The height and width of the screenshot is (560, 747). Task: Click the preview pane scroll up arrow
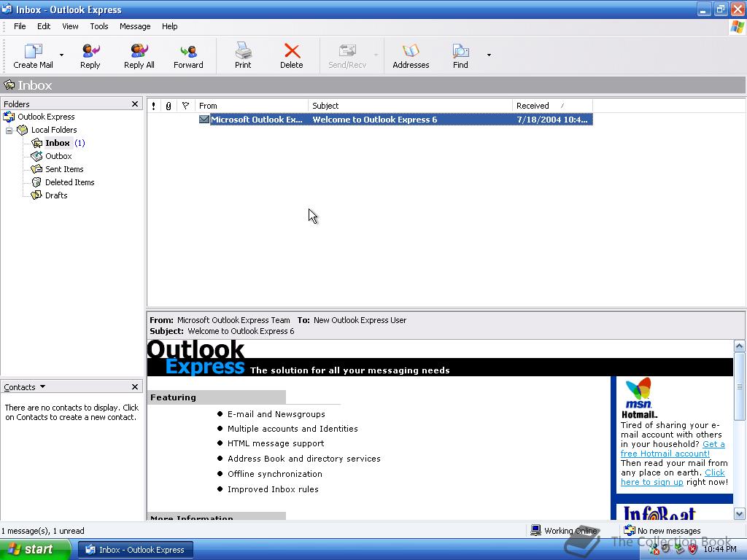pyautogui.click(x=740, y=346)
